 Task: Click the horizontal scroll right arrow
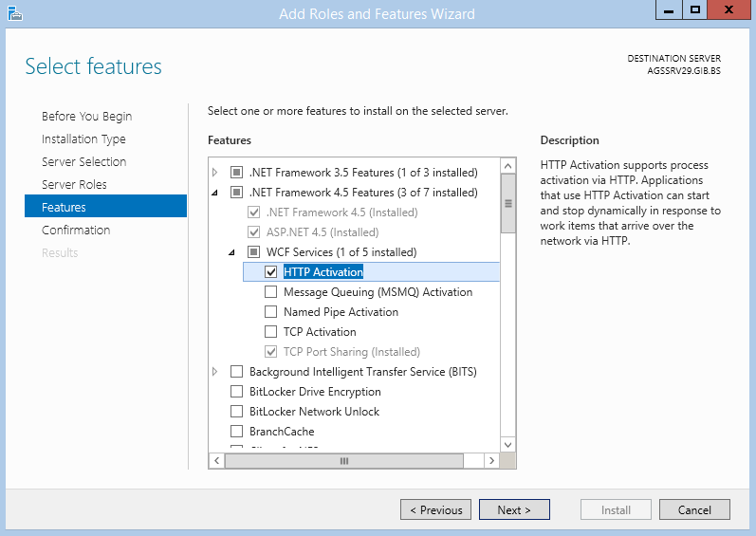(491, 460)
